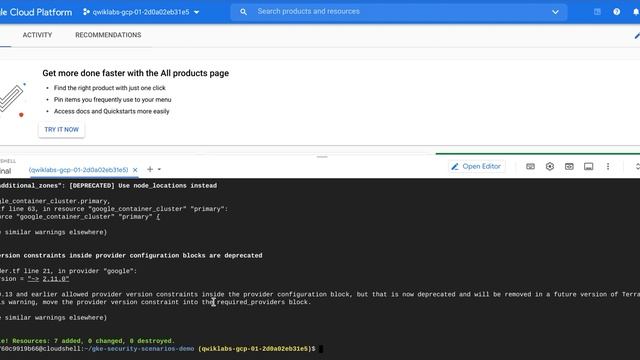
Task: Click the Google Cloud Platform logo text
Action: click(x=36, y=12)
